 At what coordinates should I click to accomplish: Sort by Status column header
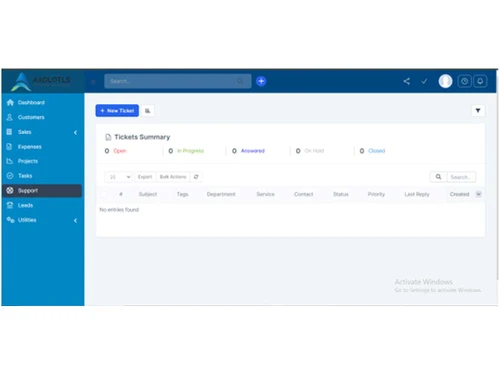pyautogui.click(x=341, y=194)
